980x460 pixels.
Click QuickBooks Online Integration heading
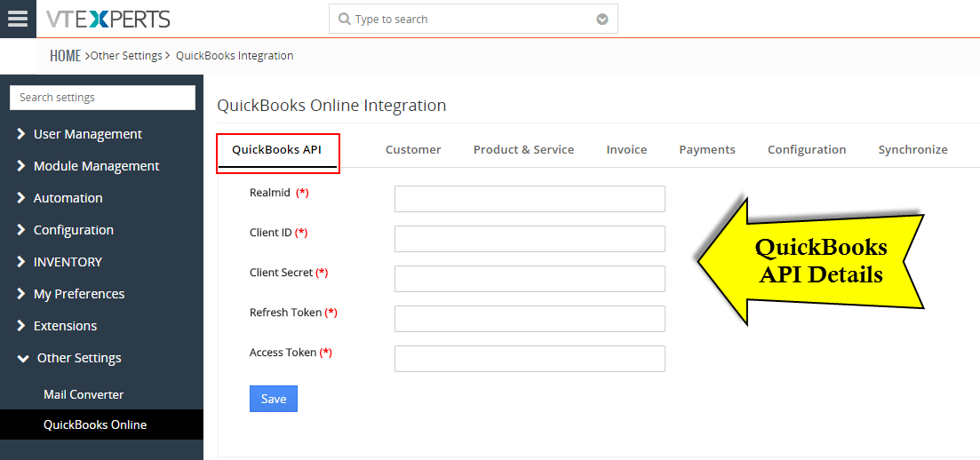tap(331, 105)
